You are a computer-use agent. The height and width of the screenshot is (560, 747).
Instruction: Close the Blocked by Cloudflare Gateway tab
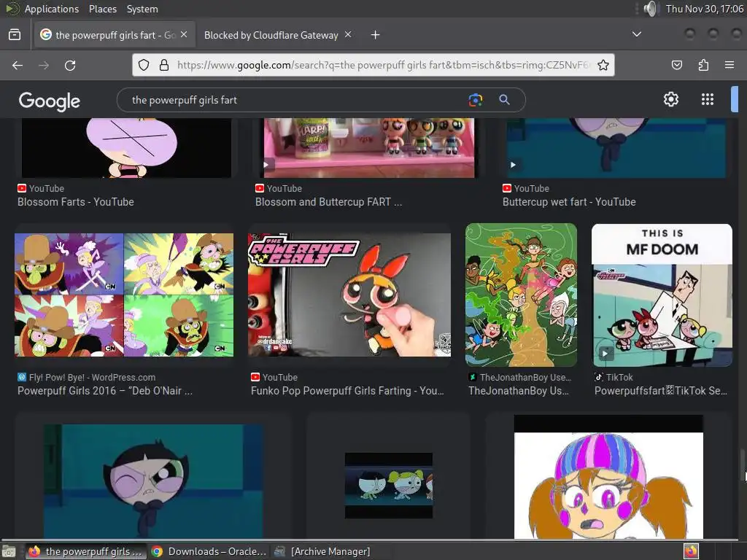[x=348, y=35]
